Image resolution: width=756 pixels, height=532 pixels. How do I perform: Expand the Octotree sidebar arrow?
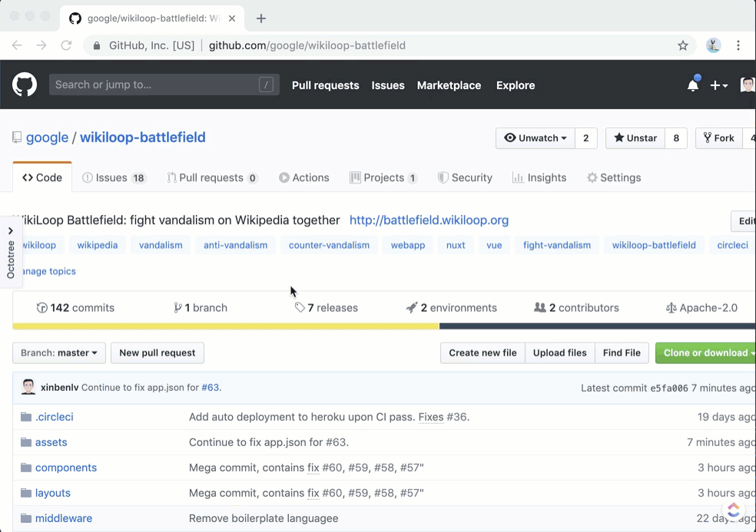[10, 231]
